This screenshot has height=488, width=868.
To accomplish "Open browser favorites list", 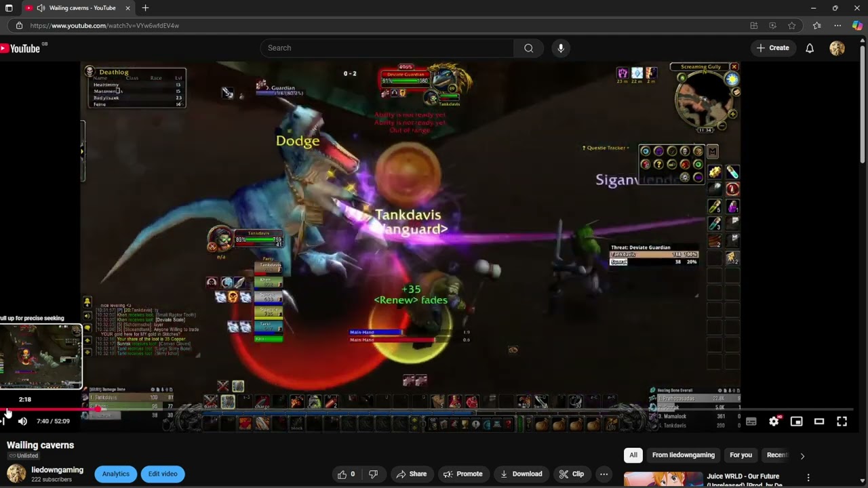I will coord(816,26).
